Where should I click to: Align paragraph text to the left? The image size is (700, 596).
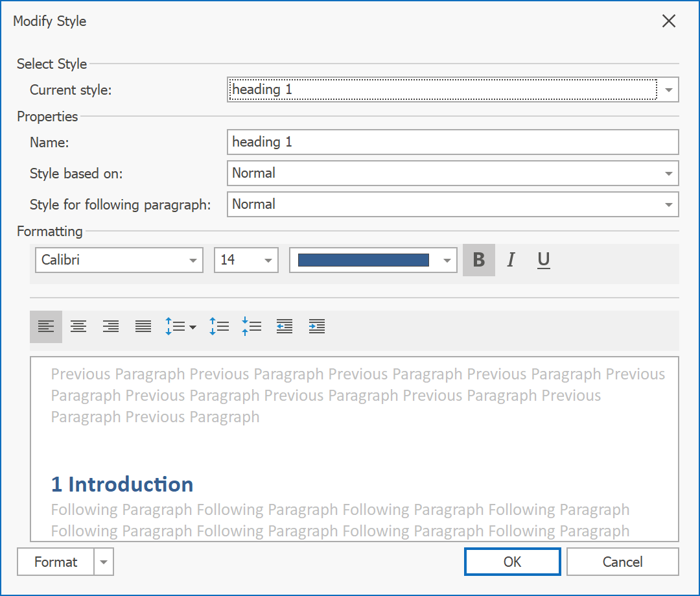(46, 326)
